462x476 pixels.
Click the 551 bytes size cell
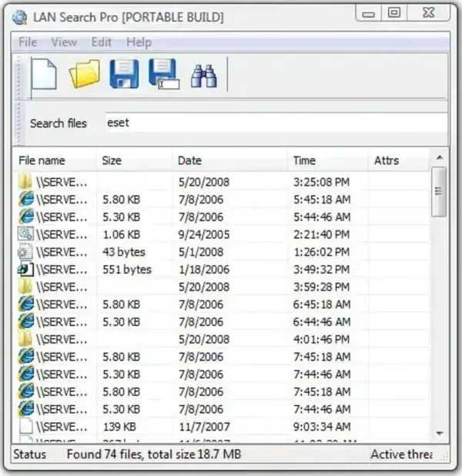tap(127, 270)
